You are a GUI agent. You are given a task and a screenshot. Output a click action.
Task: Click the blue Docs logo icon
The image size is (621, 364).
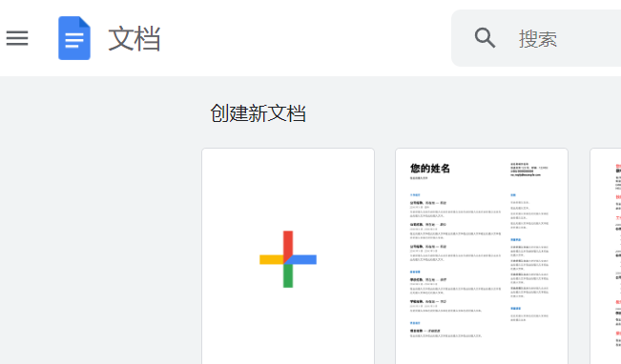pos(74,38)
